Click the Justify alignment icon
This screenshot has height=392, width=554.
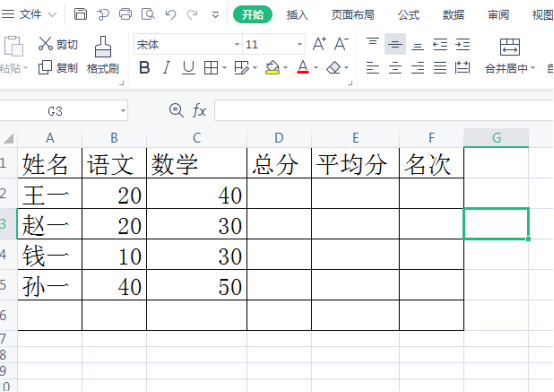tap(440, 68)
